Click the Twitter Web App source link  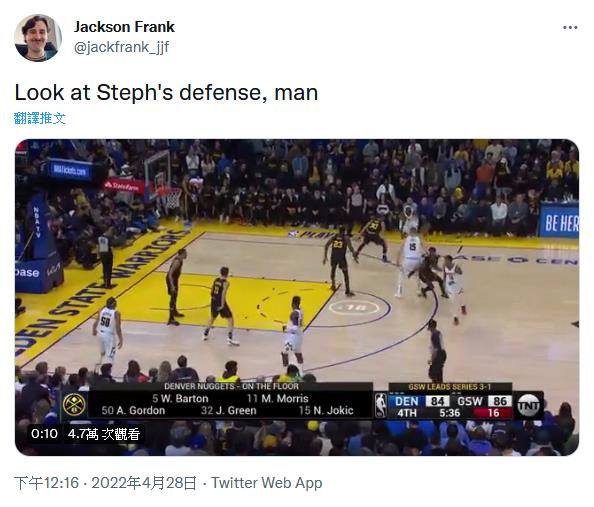click(x=267, y=483)
